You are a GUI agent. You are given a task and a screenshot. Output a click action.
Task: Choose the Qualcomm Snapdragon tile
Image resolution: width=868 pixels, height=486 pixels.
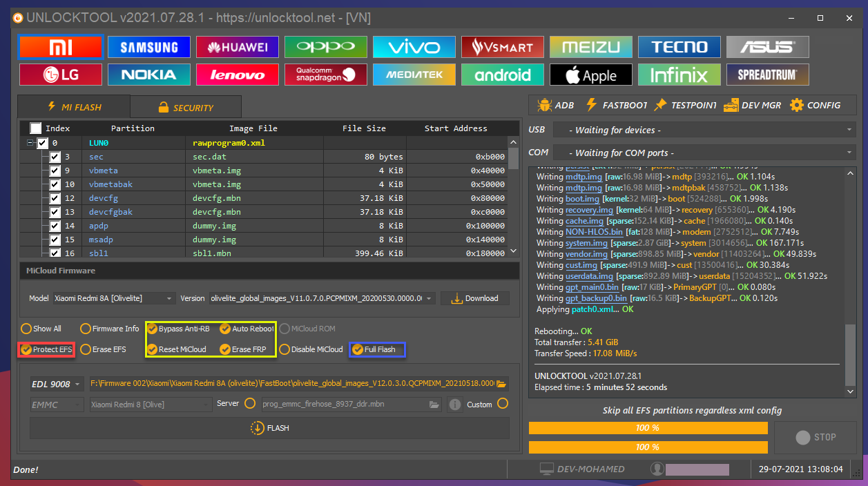[326, 75]
